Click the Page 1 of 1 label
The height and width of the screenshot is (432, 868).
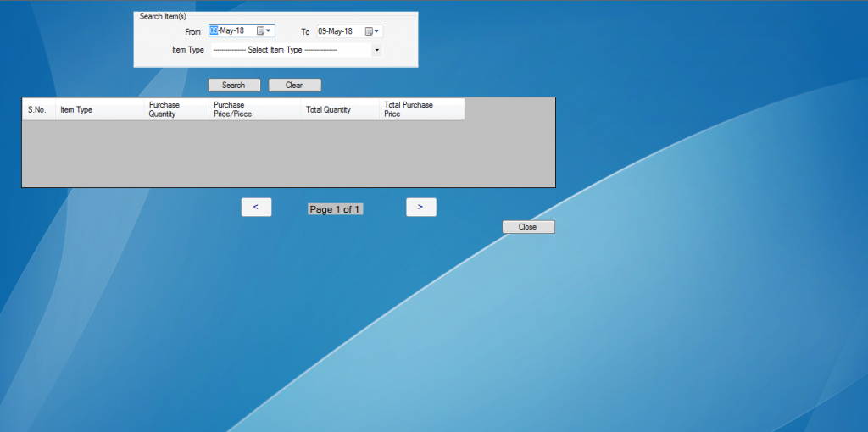336,209
